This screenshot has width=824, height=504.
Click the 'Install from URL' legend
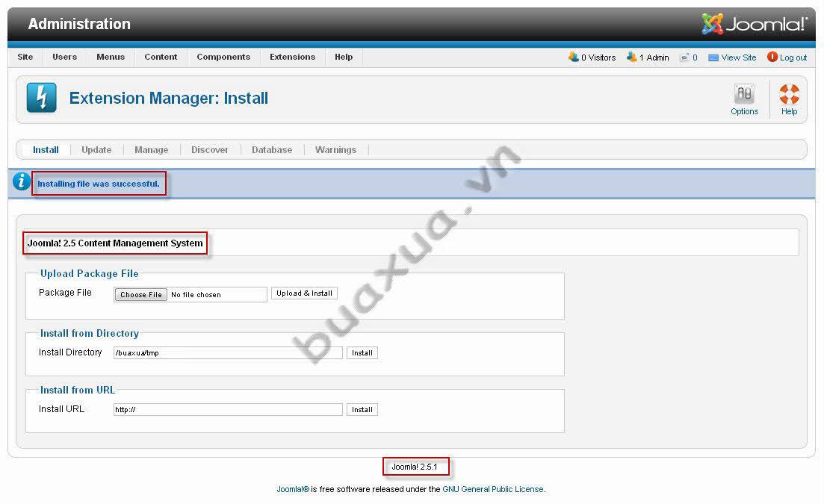(77, 390)
